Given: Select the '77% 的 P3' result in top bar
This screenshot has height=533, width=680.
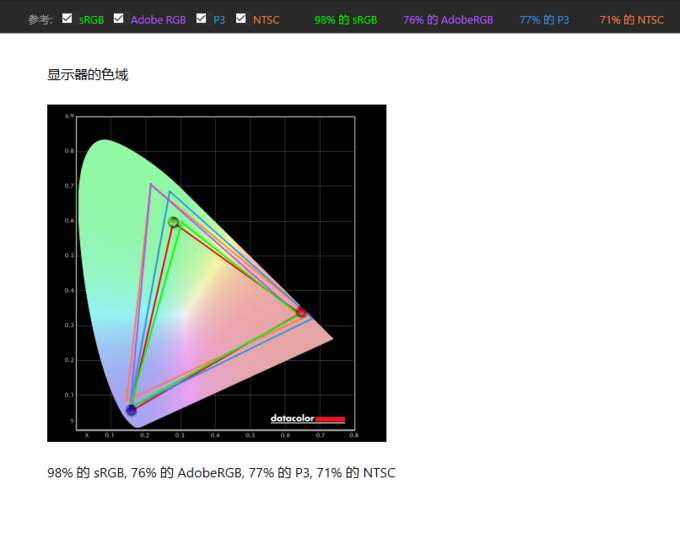Looking at the screenshot, I should [x=544, y=20].
